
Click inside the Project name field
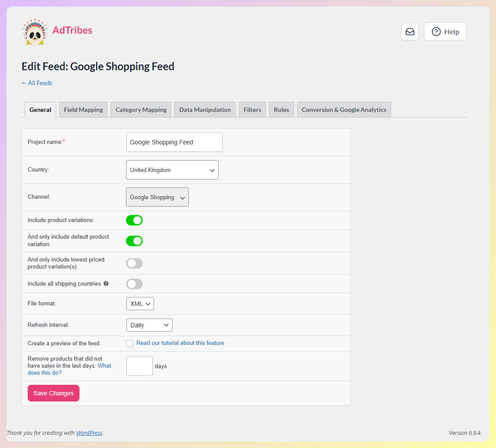point(174,142)
